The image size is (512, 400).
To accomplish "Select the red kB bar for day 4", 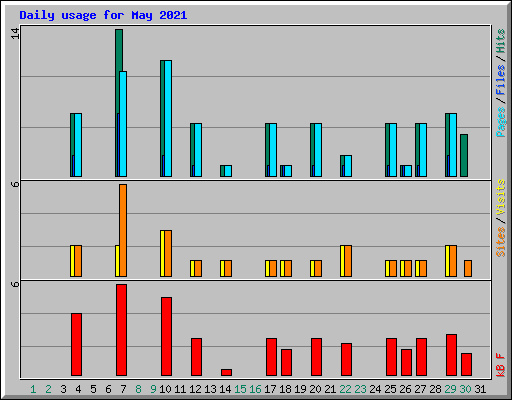I will coord(76,344).
